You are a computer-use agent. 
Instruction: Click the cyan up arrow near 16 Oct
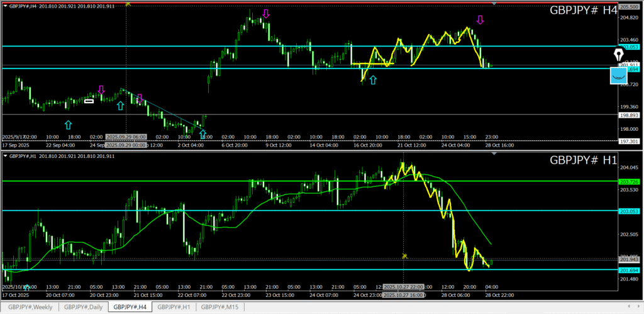coord(373,80)
